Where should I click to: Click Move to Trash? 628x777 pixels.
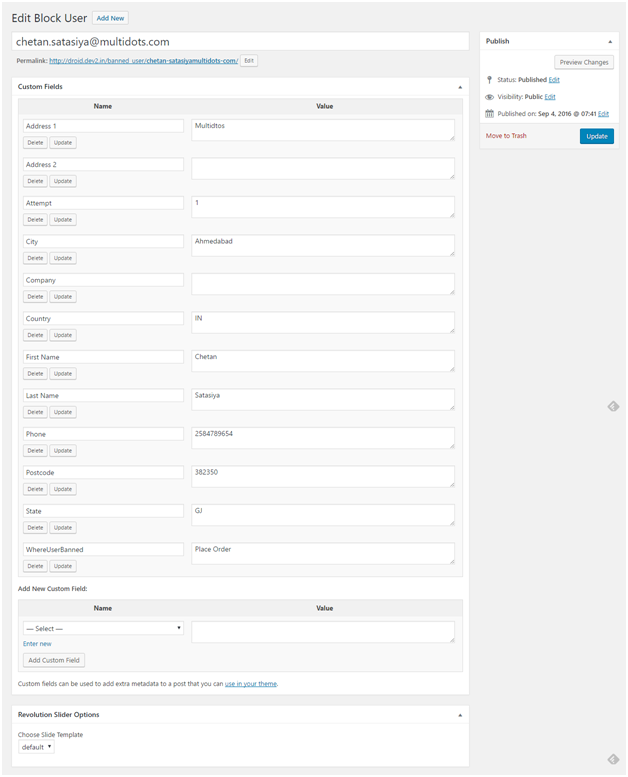[506, 136]
